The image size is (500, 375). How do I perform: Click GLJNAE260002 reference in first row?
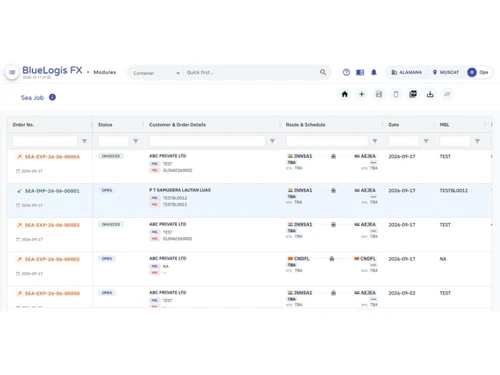pos(177,170)
